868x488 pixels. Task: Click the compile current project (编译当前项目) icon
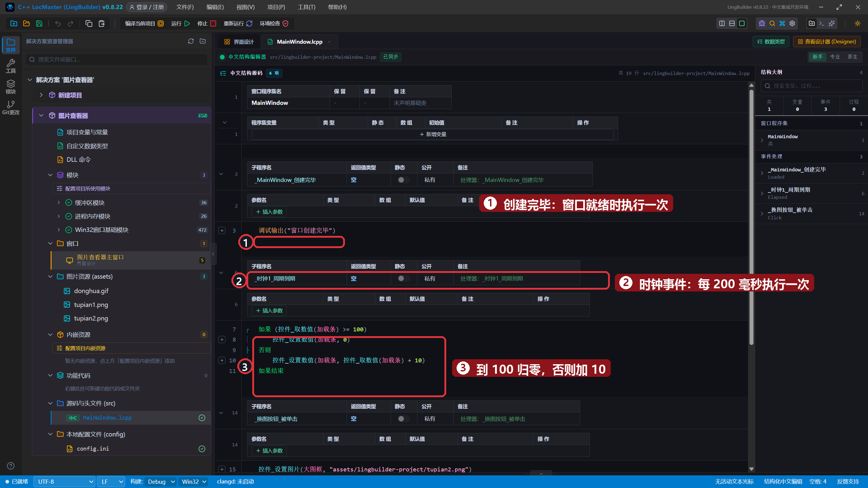pyautogui.click(x=160, y=23)
